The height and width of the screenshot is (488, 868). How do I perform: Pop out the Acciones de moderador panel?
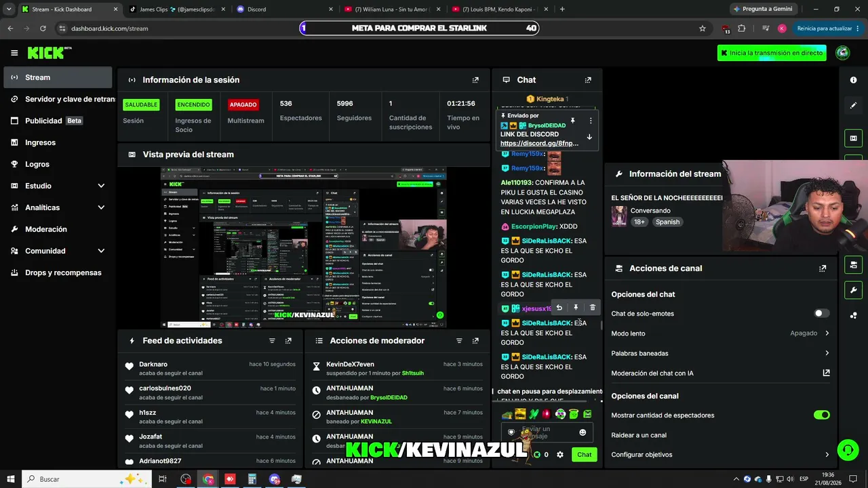tap(475, 341)
